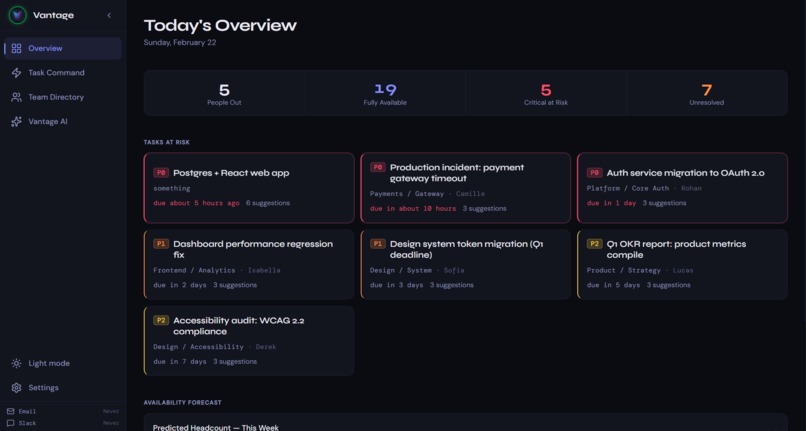Click the 'Sunday, February 22' date

click(x=180, y=43)
